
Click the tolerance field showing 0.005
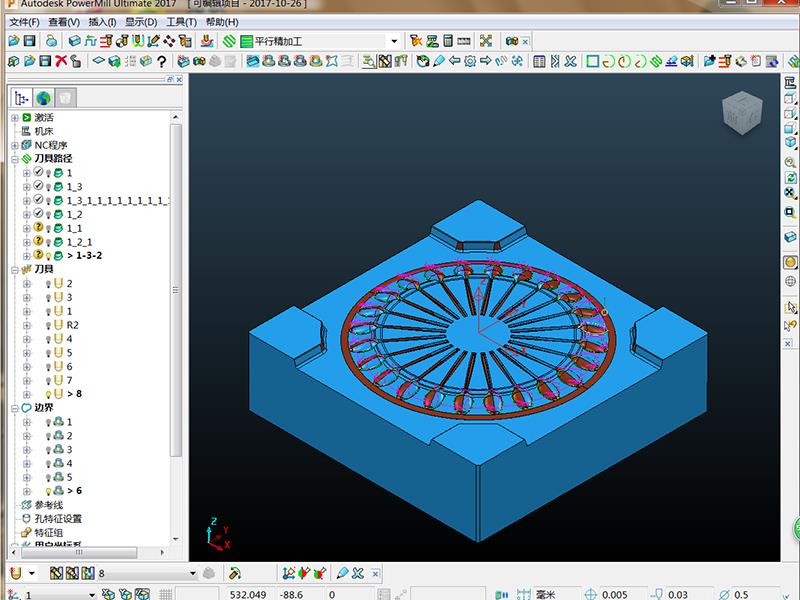tap(615, 594)
